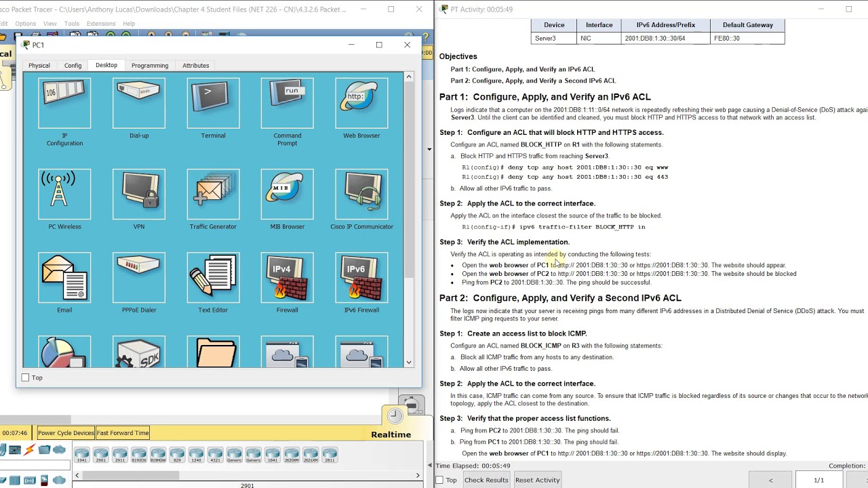Click Power Cycle Devices button
This screenshot has height=488, width=868.
[x=66, y=433]
